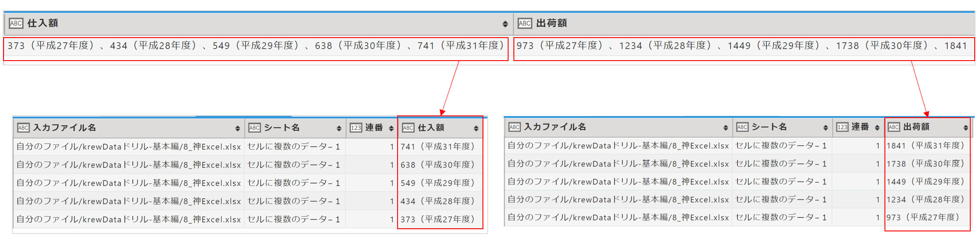Select the 549（平成29年度） cell
The image size is (980, 246).
click(440, 183)
